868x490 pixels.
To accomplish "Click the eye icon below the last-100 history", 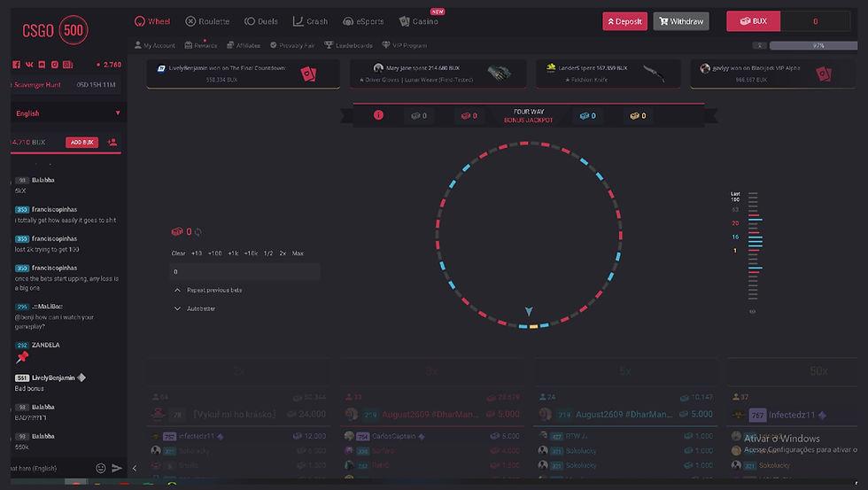I will point(752,312).
